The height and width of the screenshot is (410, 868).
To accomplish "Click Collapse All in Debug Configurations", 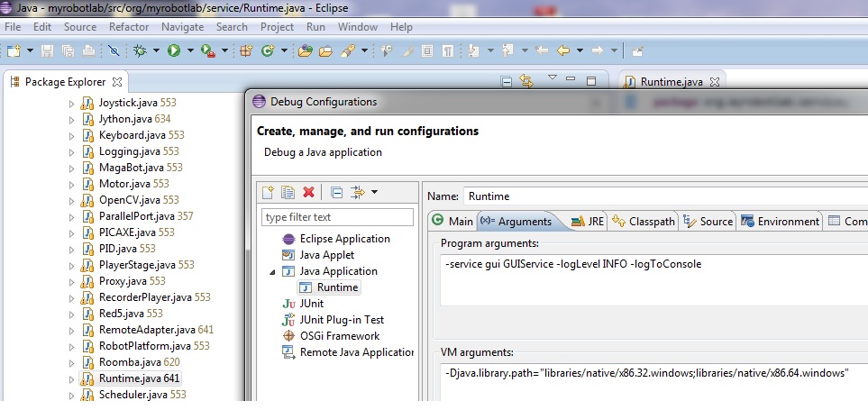I will coord(336,192).
